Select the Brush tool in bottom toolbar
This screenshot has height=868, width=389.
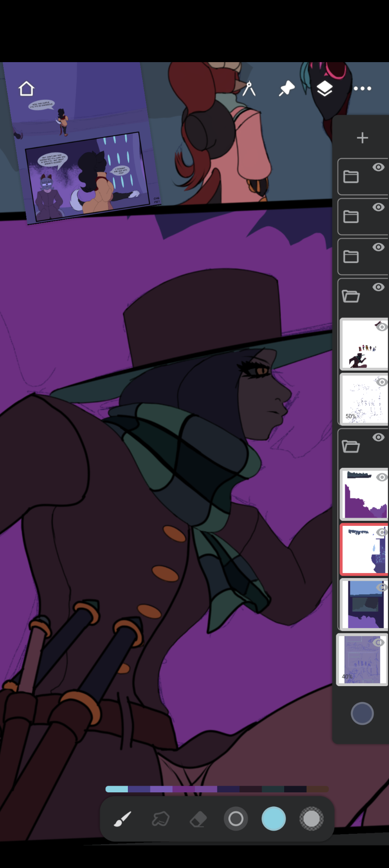[x=122, y=819]
